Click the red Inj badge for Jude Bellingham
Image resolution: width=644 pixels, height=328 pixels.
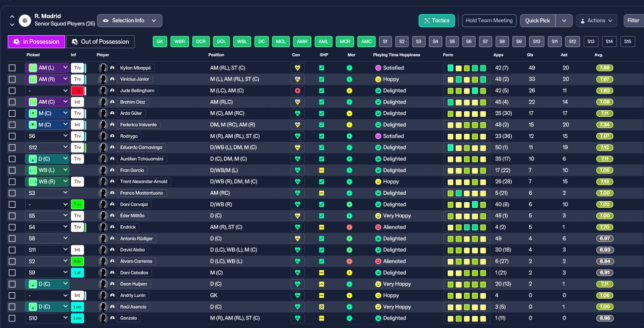(77, 91)
